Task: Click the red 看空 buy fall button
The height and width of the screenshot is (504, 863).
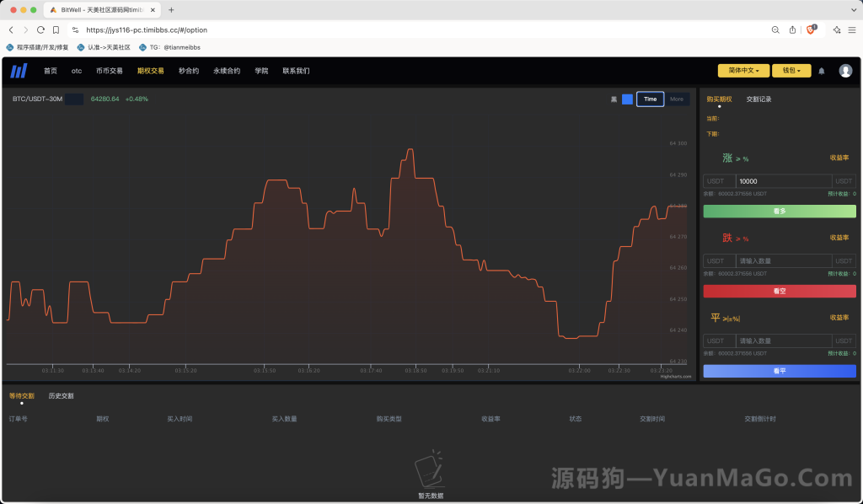Action: pyautogui.click(x=779, y=291)
